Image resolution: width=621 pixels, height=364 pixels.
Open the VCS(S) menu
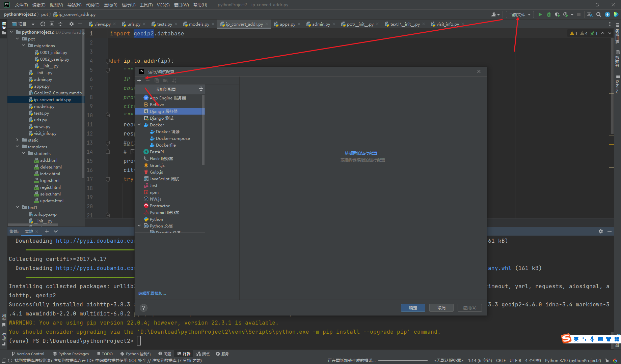click(x=163, y=5)
